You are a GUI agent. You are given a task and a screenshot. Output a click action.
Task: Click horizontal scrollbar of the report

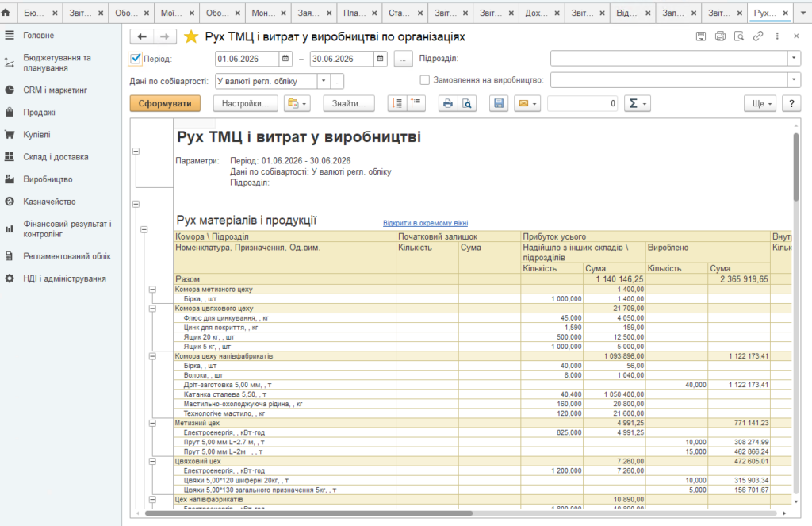click(x=308, y=513)
